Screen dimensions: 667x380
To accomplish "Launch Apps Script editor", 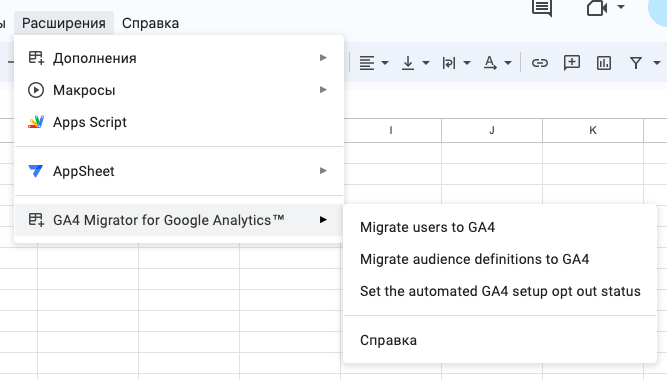I will coord(179,122).
